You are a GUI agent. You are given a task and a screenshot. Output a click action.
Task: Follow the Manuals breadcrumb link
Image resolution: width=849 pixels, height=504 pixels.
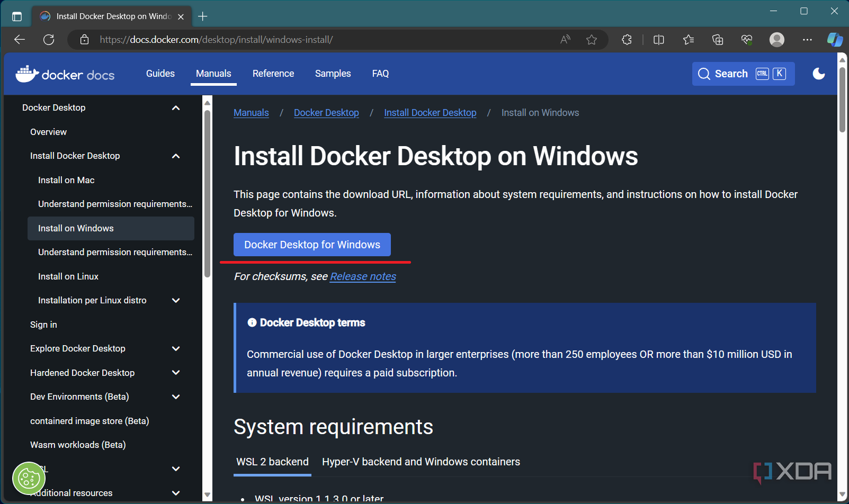click(251, 113)
